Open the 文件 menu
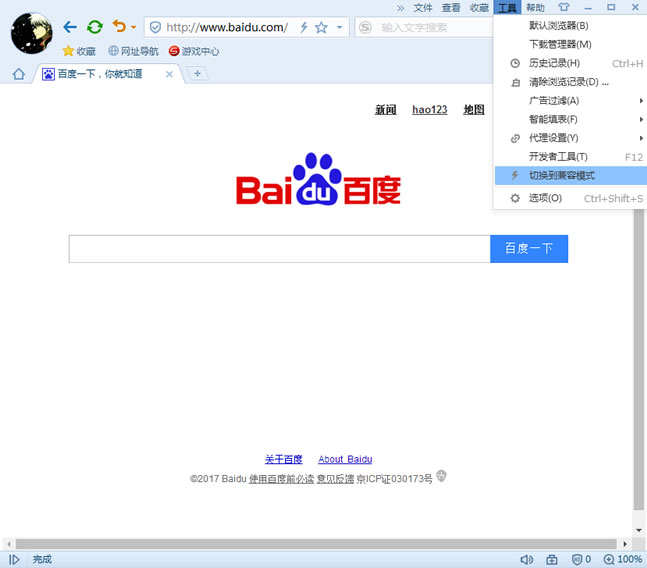 tap(423, 8)
